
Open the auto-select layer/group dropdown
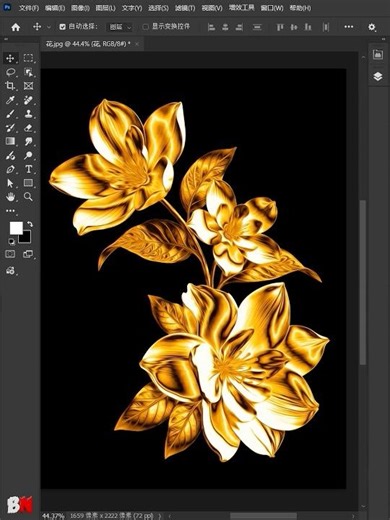(x=120, y=27)
